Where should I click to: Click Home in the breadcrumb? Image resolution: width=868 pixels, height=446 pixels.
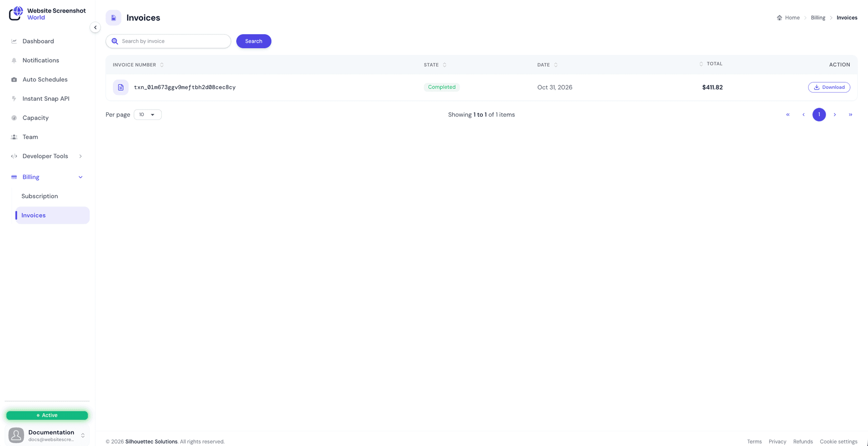(x=788, y=18)
